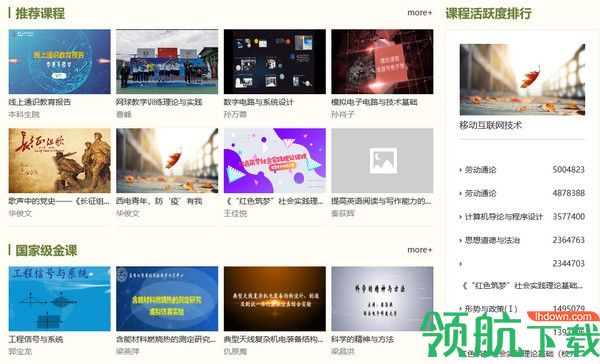Screen dimensions: 600x364
Task: Open 数字电路与系统设计 course thumbnail
Action: (x=275, y=62)
